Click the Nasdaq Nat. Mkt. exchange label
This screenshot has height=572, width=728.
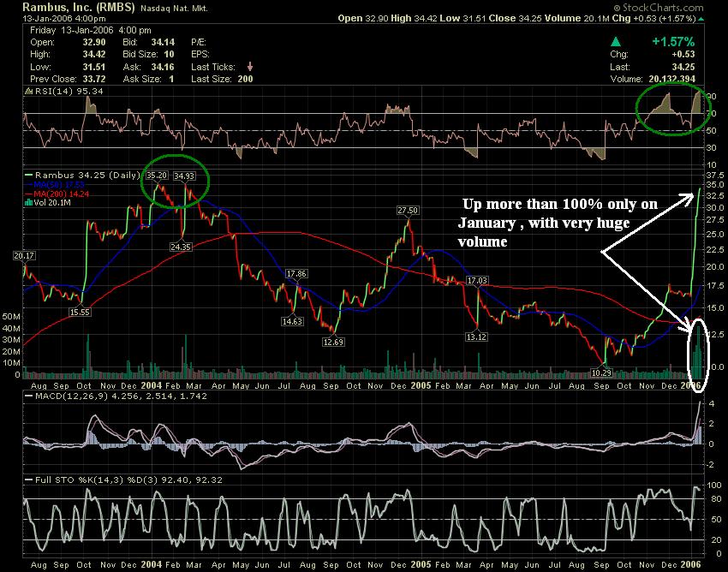(174, 9)
